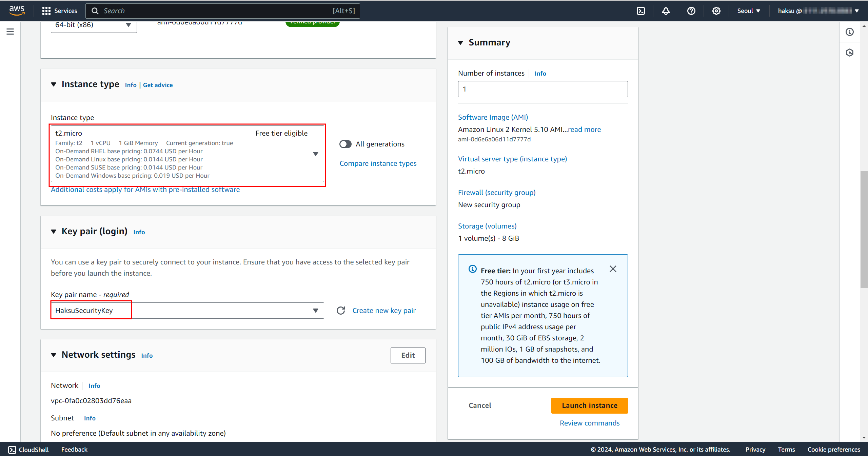Open the t2.micro instance type dropdown
This screenshot has width=868, height=456.
[x=315, y=154]
